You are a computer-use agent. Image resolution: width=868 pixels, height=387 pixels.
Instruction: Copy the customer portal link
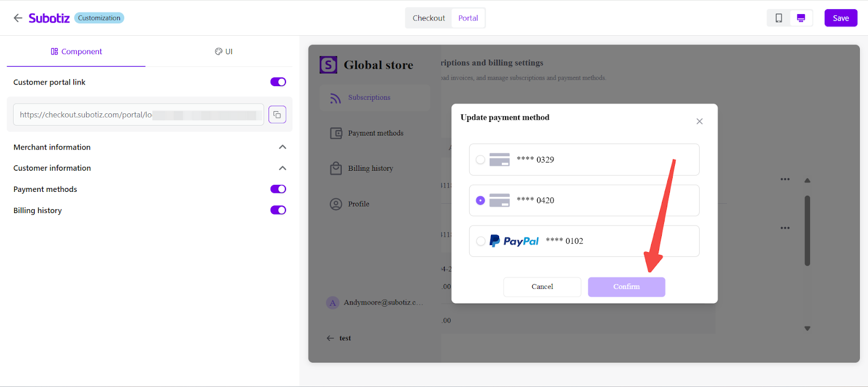277,115
